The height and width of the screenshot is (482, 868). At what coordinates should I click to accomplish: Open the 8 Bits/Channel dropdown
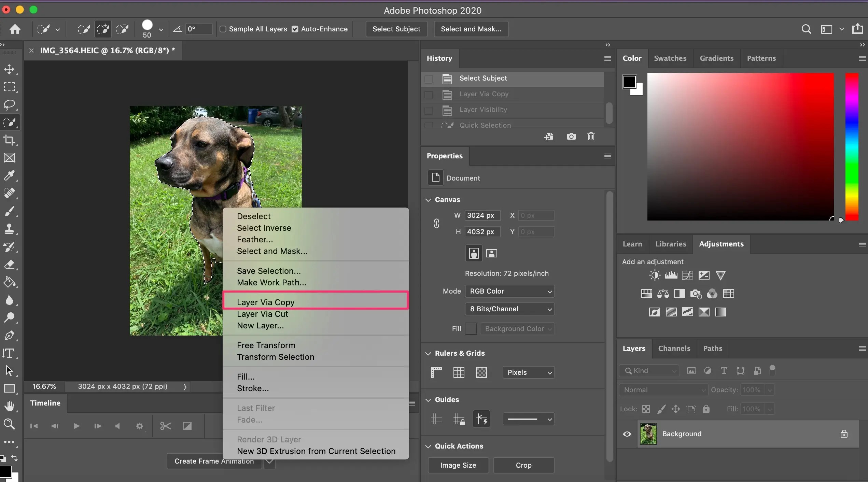(x=509, y=309)
